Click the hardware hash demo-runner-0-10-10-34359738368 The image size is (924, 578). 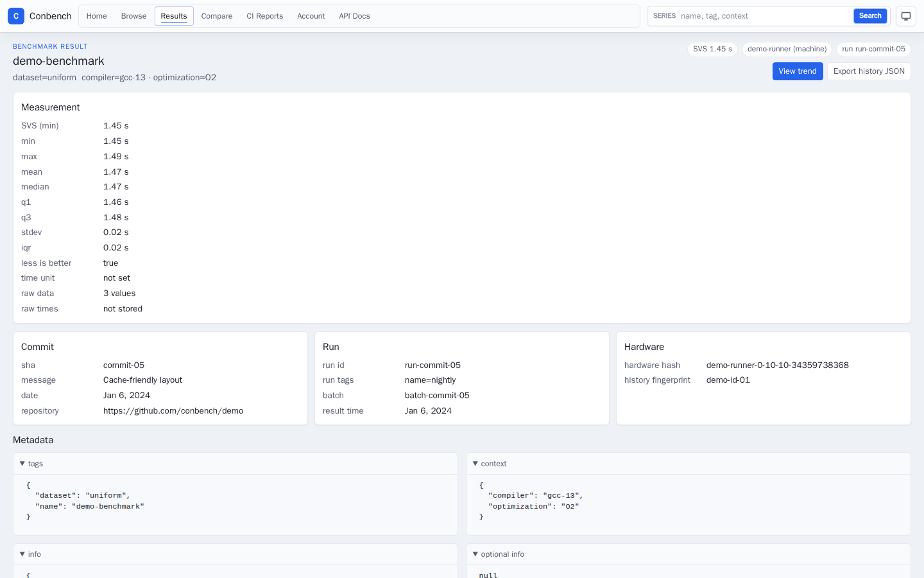click(778, 365)
